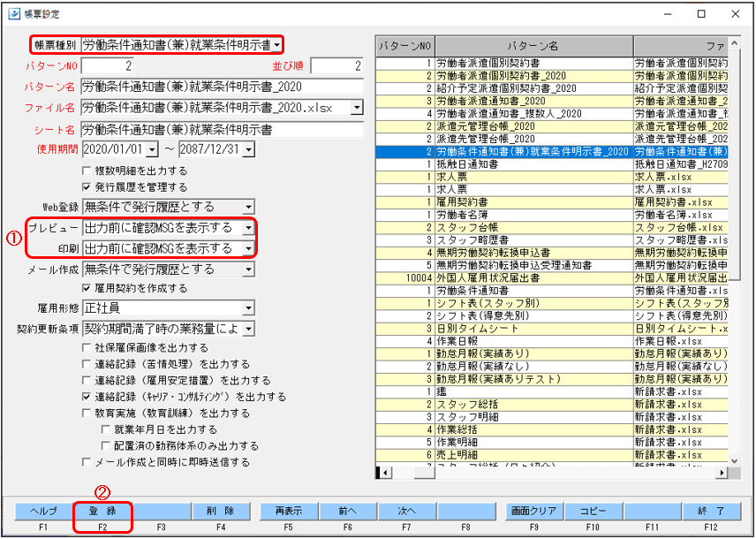The image size is (756, 539).
Task: Click the 登録 F2 button
Action: pos(102,512)
